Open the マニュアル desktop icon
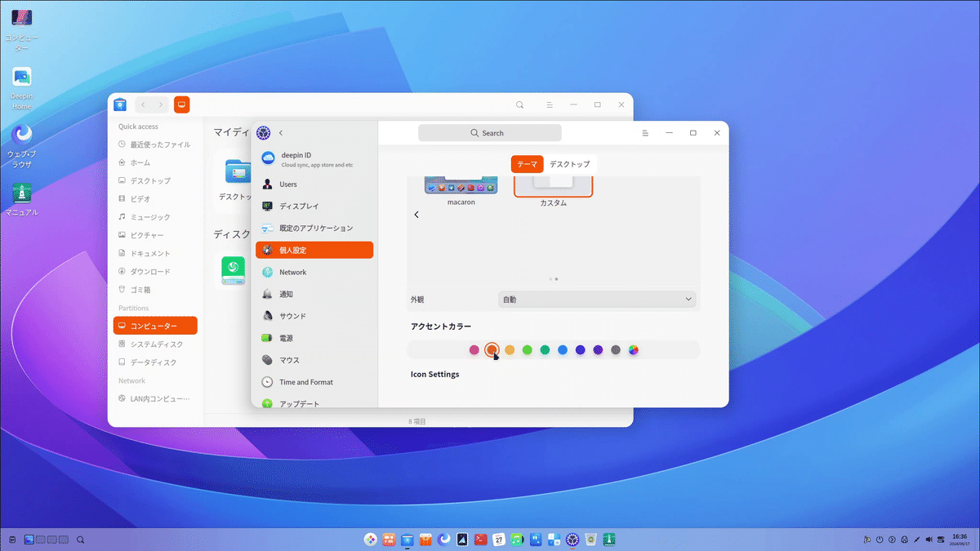The width and height of the screenshot is (980, 551). (x=22, y=198)
